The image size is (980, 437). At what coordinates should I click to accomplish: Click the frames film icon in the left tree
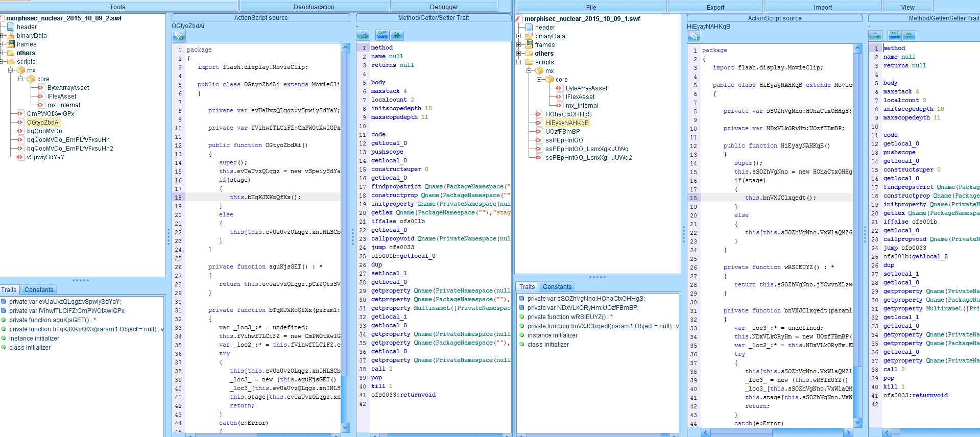(x=11, y=44)
